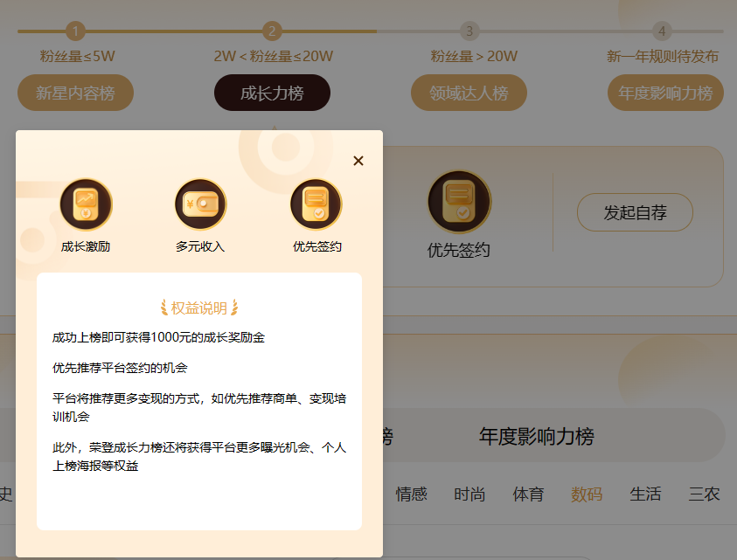Switch to the 年度影响力榜 tab in lower bar
The height and width of the screenshot is (560, 737).
point(536,437)
